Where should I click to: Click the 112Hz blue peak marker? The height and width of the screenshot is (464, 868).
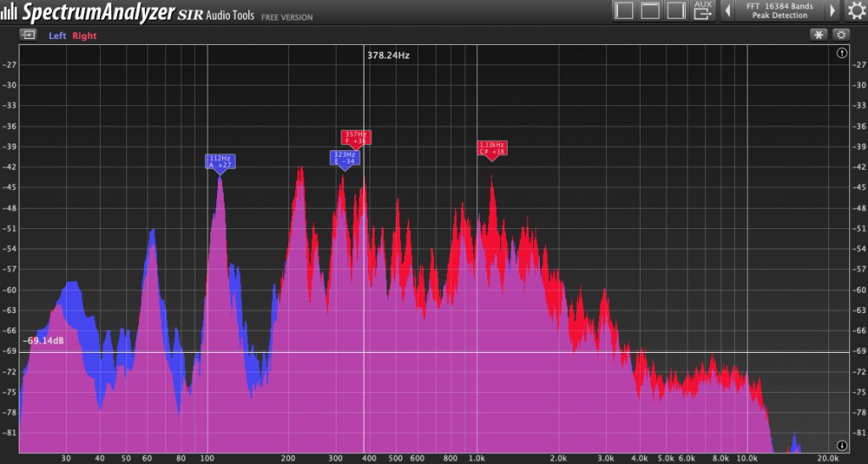[220, 161]
